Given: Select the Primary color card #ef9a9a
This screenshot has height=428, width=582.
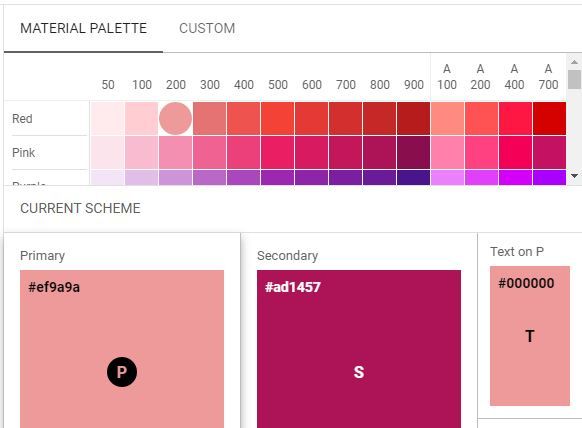Looking at the screenshot, I should click(x=122, y=349).
